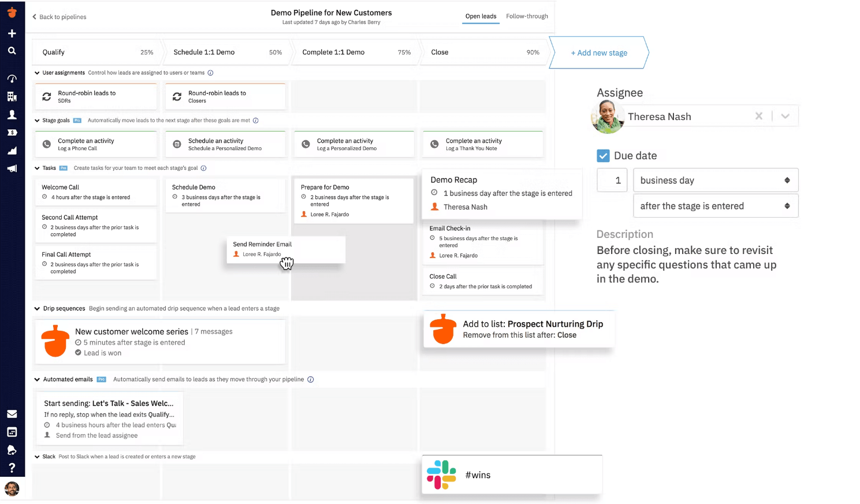Open the people contacts icon in the sidebar
860x504 pixels.
[12, 114]
